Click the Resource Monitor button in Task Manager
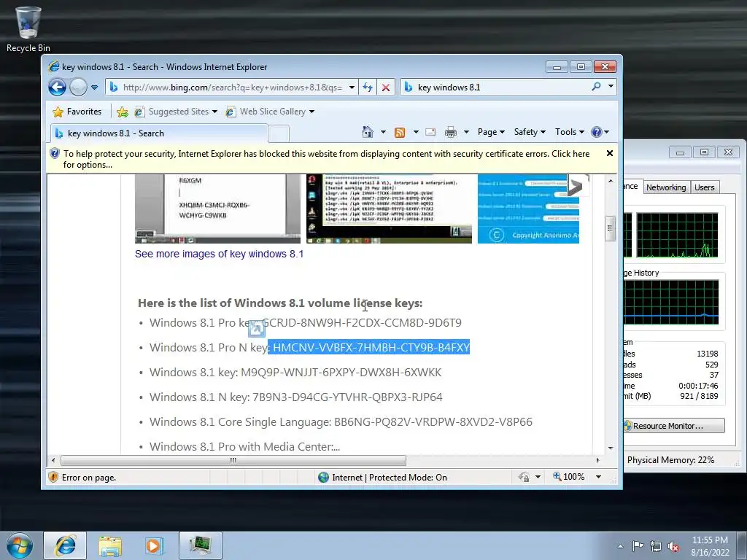 point(673,426)
